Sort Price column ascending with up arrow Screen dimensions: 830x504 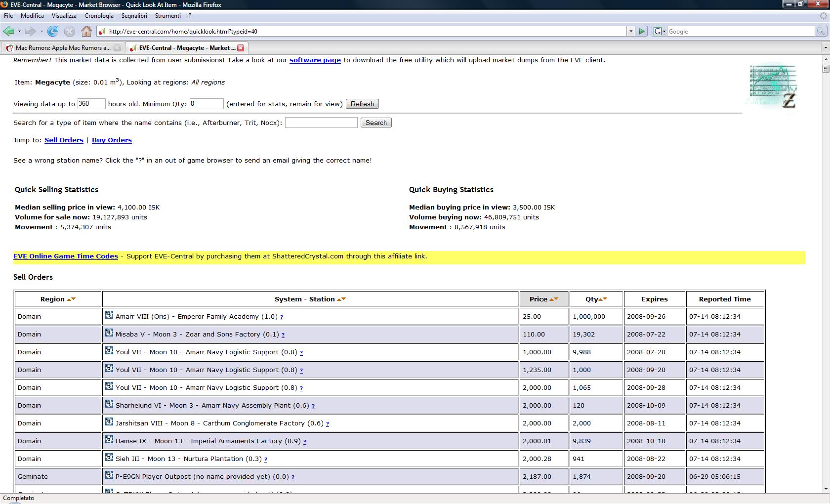pyautogui.click(x=551, y=299)
